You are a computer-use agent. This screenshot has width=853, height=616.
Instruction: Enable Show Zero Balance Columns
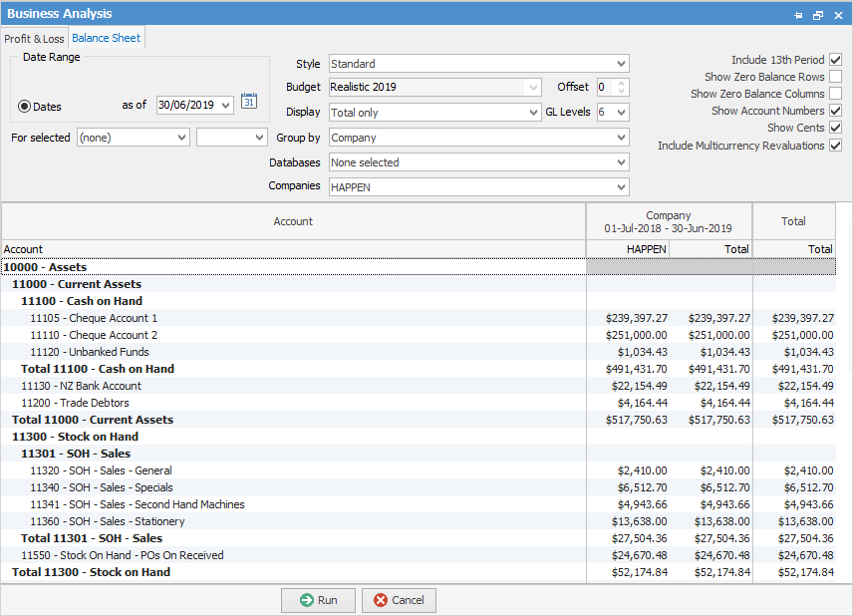click(x=835, y=94)
